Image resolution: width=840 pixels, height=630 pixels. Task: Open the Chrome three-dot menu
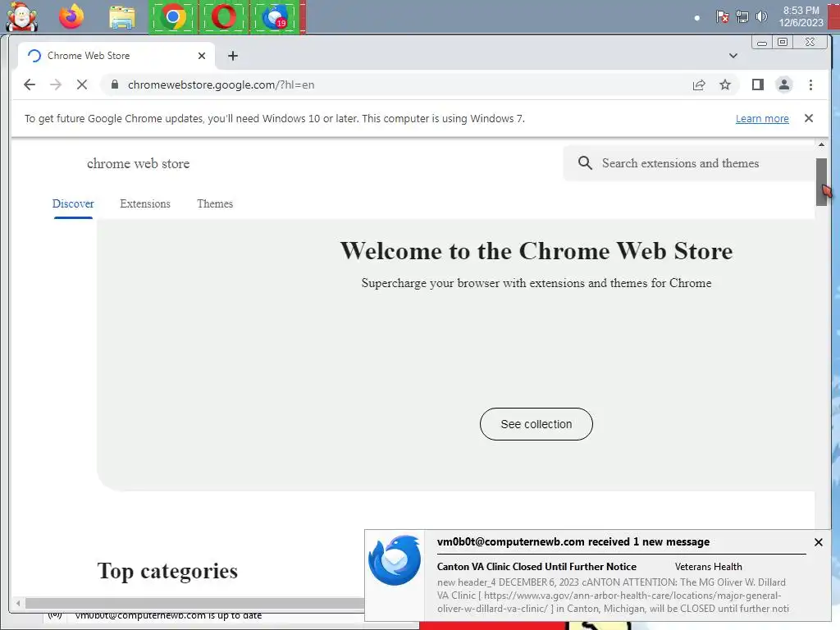coord(810,84)
